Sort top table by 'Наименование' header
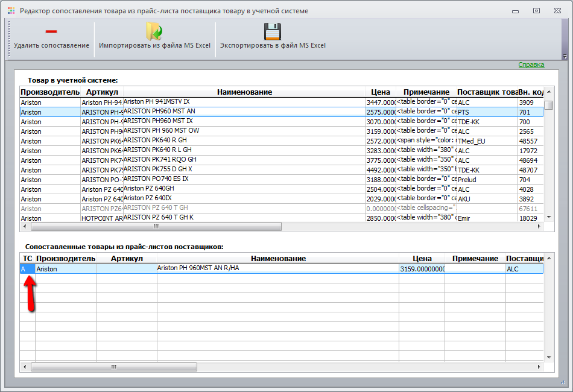 [x=244, y=92]
